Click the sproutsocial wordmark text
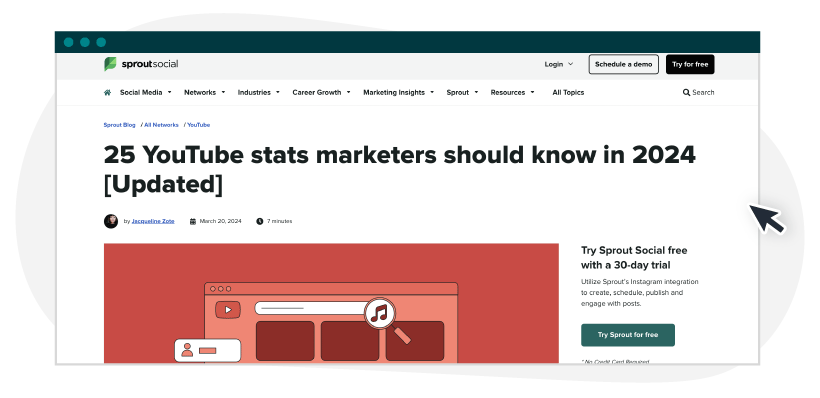Screen dimensions: 820x398 click(150, 64)
